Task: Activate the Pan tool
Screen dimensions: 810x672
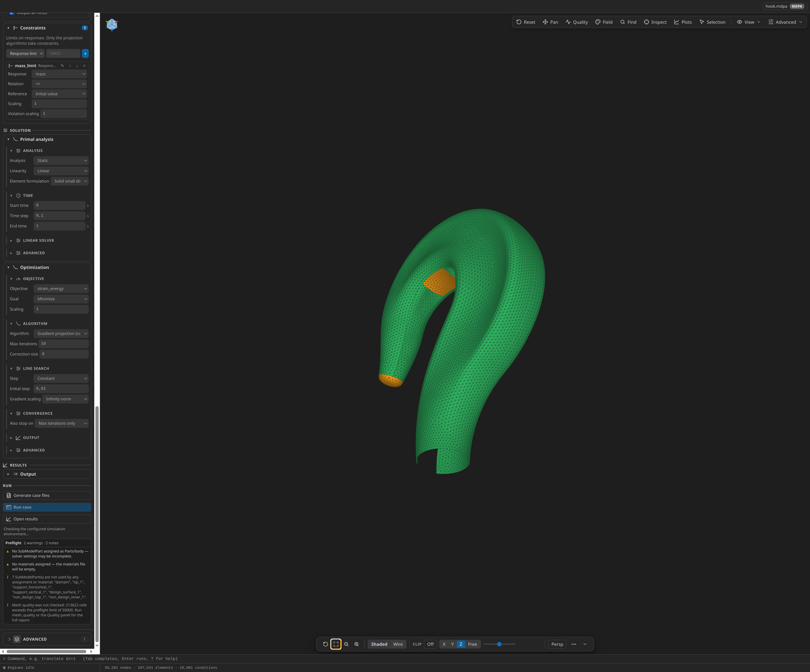Action: click(550, 22)
